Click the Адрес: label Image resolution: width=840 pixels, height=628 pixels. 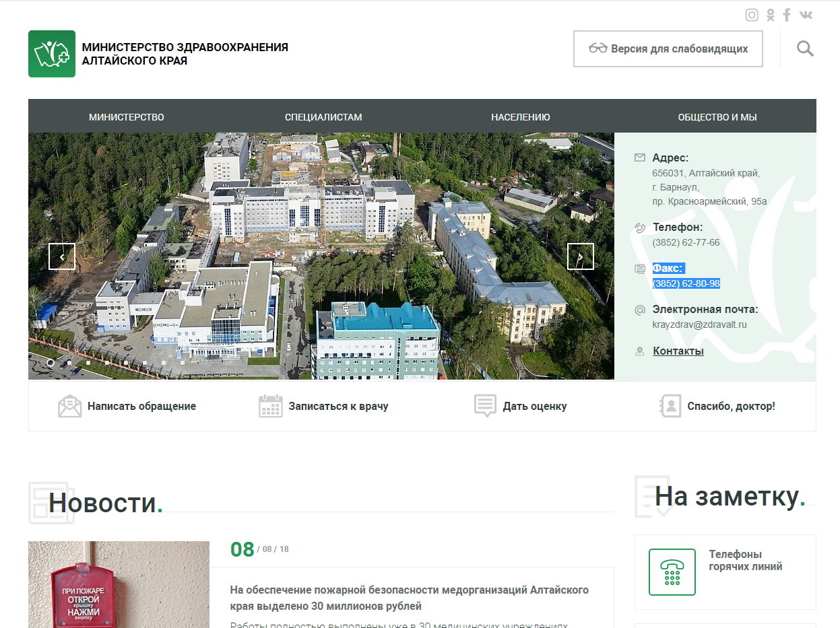click(x=670, y=158)
